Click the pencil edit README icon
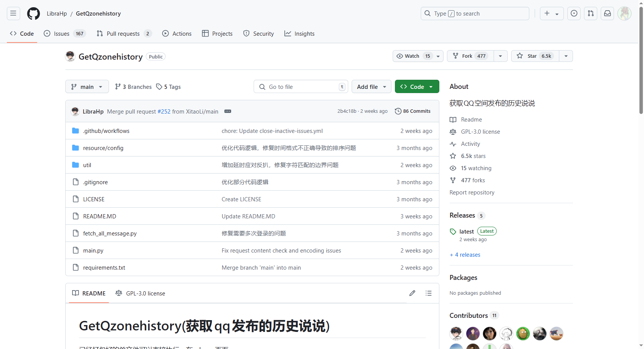 (x=412, y=293)
